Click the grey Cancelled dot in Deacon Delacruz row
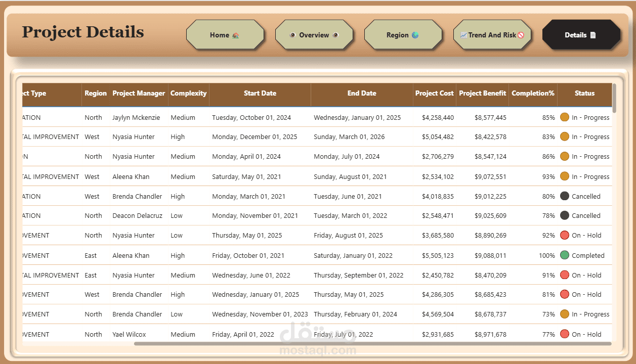This screenshot has width=636, height=364. pos(565,215)
